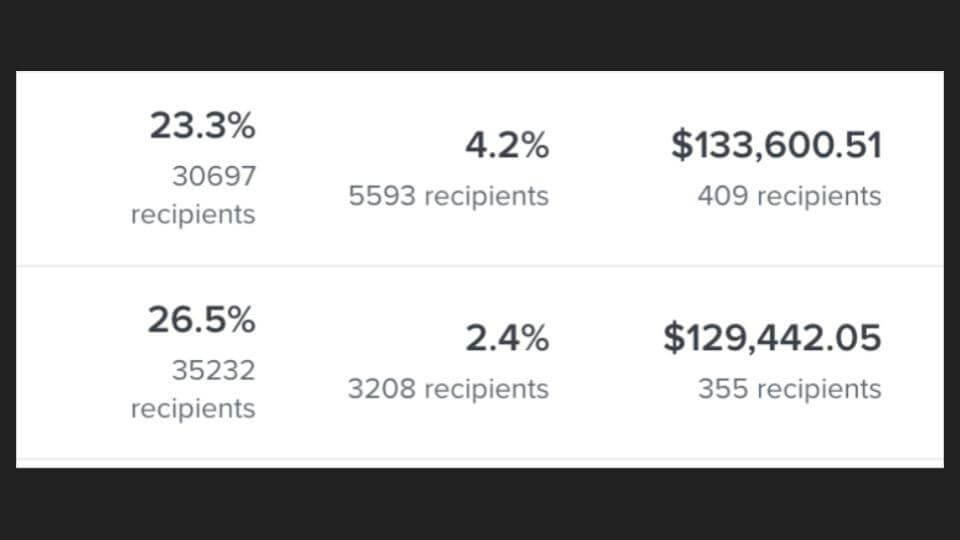
Task: Click the dark bar below the white panel
Action: [x=480, y=504]
